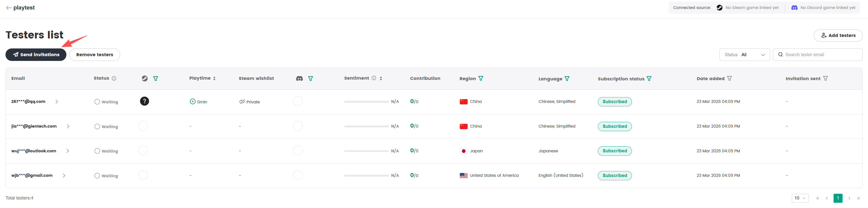Click the English (United States) language cell
Viewport: 868px width, 208px height.
tap(561, 176)
